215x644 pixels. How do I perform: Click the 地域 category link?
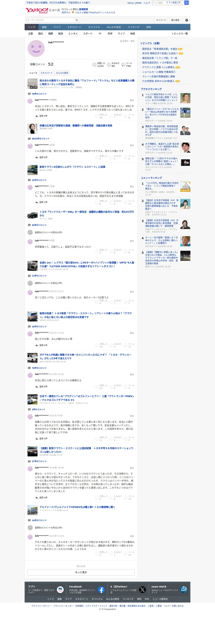click(x=132, y=34)
